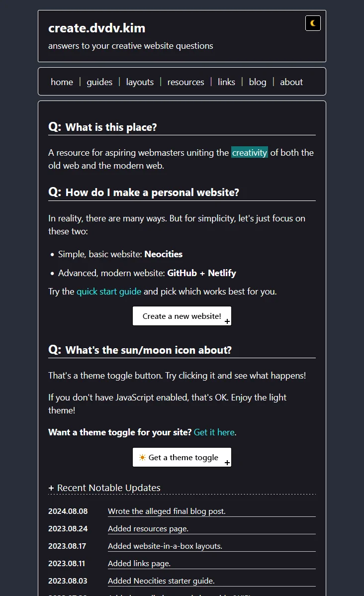Click the highlighted word 'creativity'
The image size is (364, 596).
point(250,152)
